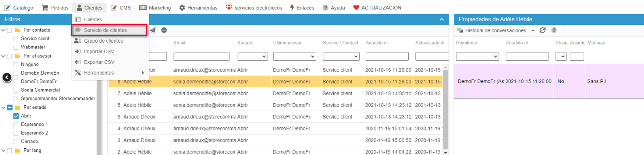Viewport: 644px width, 155px height.
Task: Check the Service client filter box
Action: 16,39
